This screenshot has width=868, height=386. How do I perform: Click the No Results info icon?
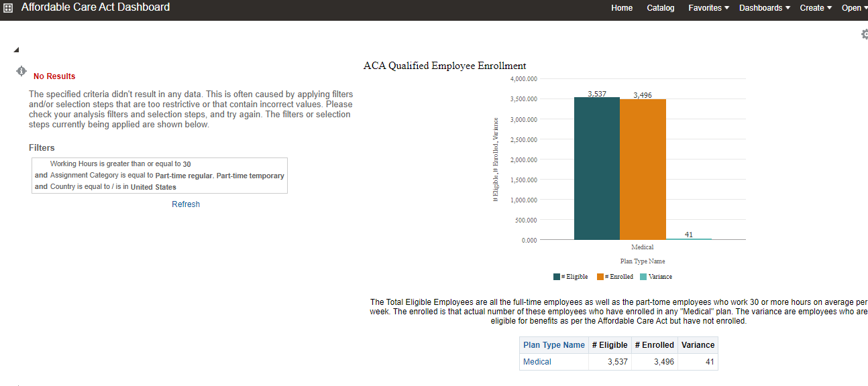click(x=21, y=71)
